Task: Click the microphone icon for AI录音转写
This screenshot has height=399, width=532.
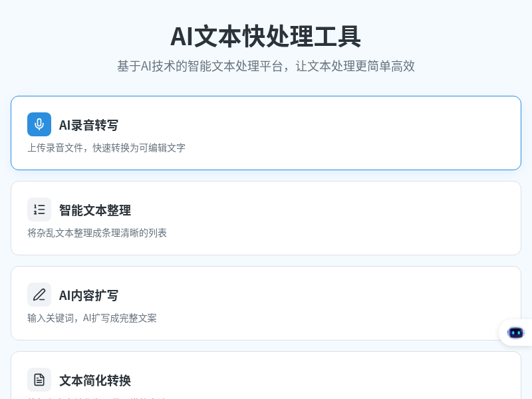Action: click(39, 124)
